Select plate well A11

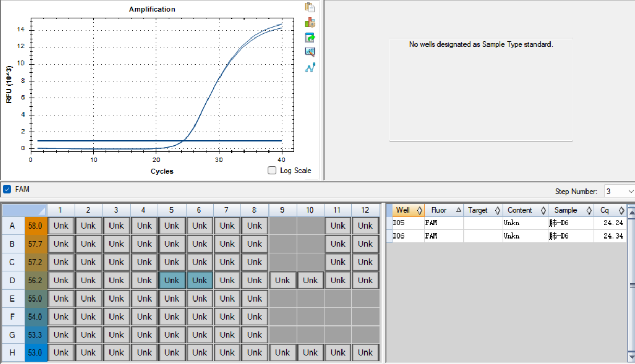338,225
